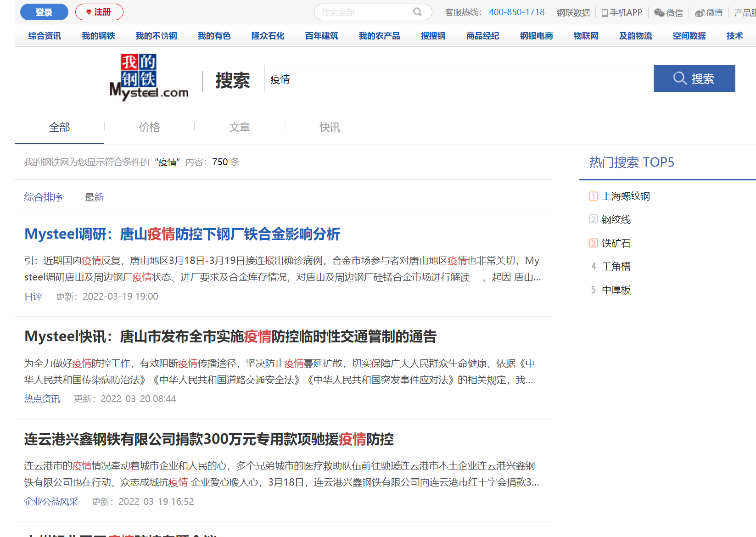Open the 企业公益风采 category link
The image size is (756, 537).
click(51, 502)
